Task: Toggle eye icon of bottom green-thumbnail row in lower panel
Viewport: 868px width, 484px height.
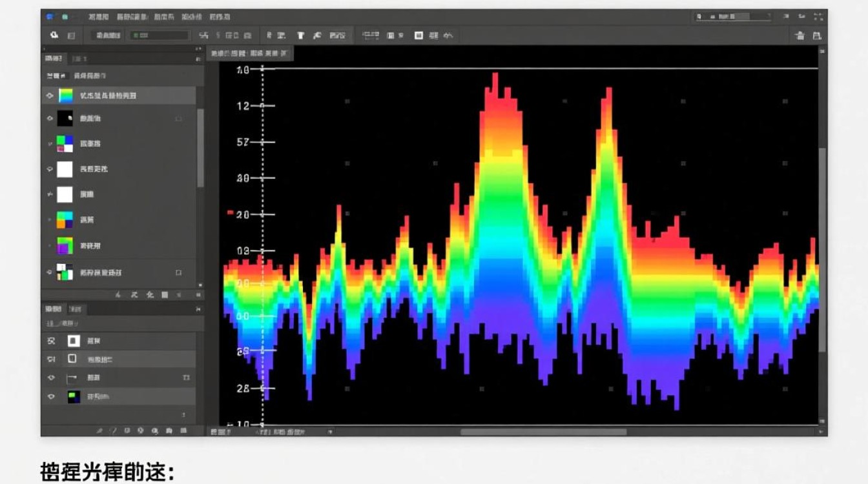Action: tap(51, 397)
